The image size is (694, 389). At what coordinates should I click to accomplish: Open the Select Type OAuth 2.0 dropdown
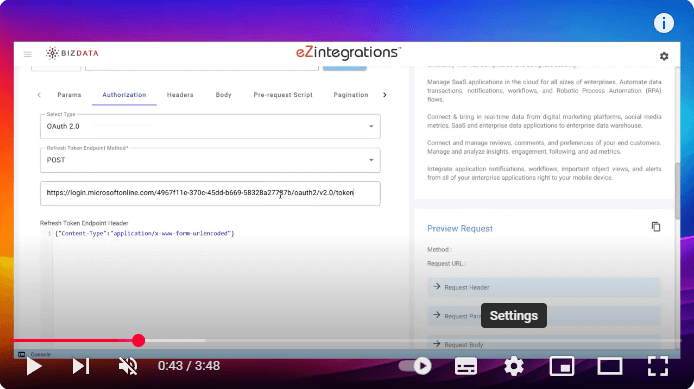tap(210, 127)
